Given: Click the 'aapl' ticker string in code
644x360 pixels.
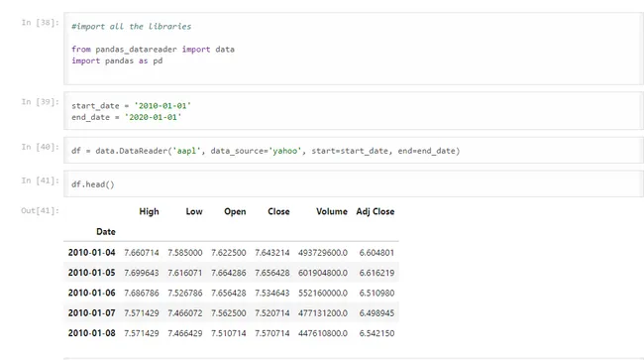Looking at the screenshot, I should (186, 151).
